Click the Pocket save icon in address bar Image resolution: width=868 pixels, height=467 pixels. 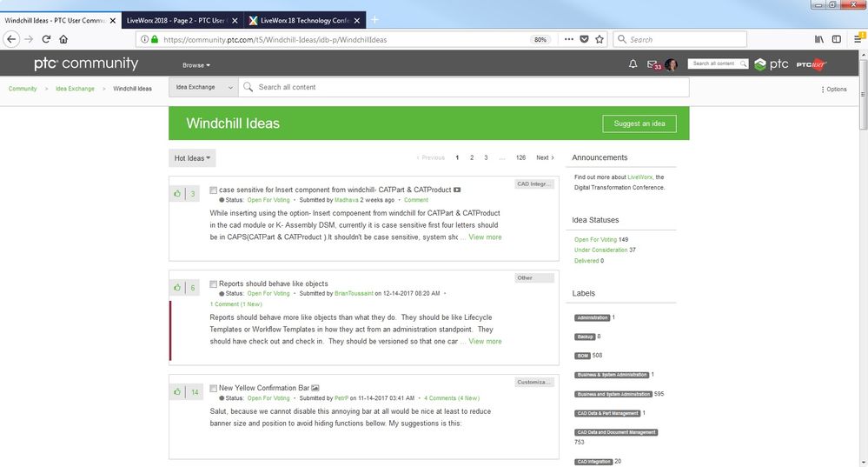tap(584, 39)
